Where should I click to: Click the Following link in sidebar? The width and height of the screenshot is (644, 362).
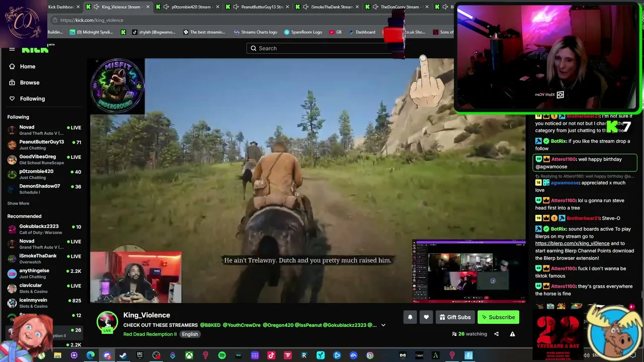32,99
